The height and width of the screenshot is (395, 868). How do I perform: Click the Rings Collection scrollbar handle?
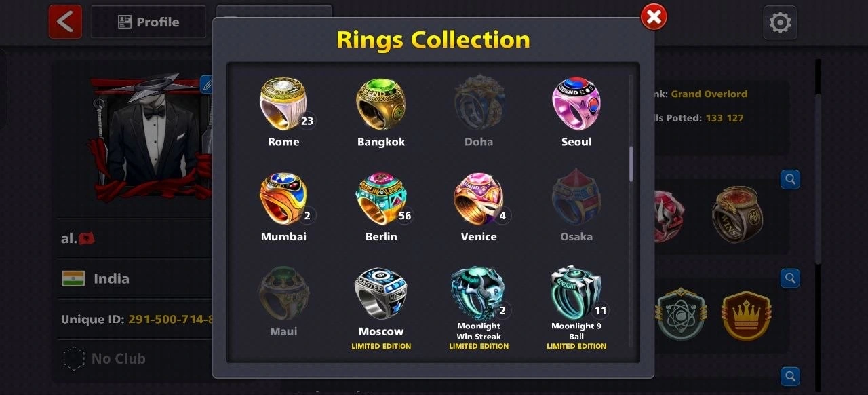pyautogui.click(x=631, y=164)
